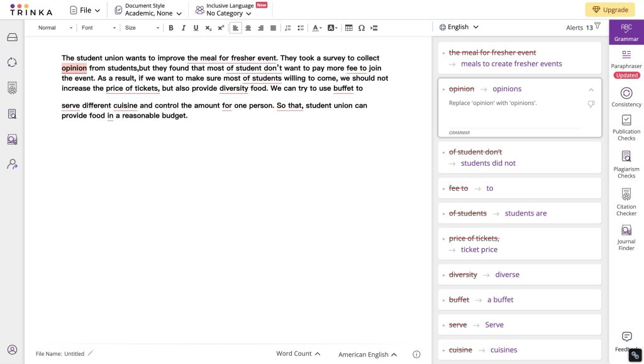Insert a special character with Omega icon
Viewport: 644px width, 364px height.
pyautogui.click(x=362, y=28)
